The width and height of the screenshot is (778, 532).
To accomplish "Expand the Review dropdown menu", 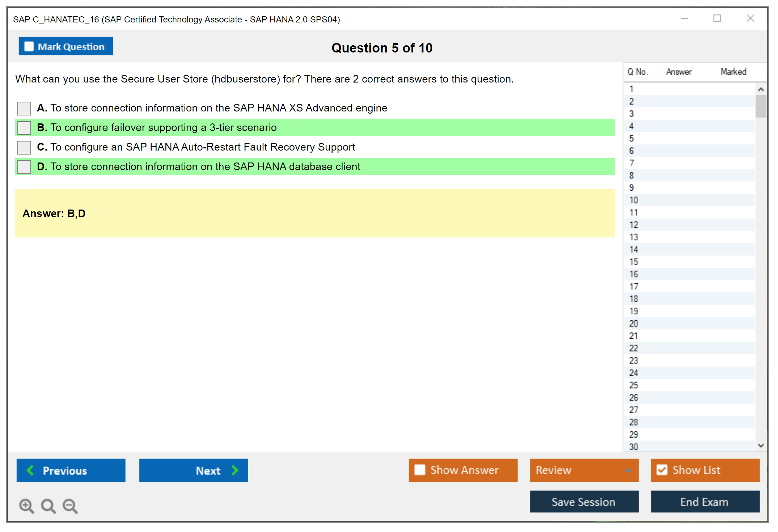I will [628, 470].
